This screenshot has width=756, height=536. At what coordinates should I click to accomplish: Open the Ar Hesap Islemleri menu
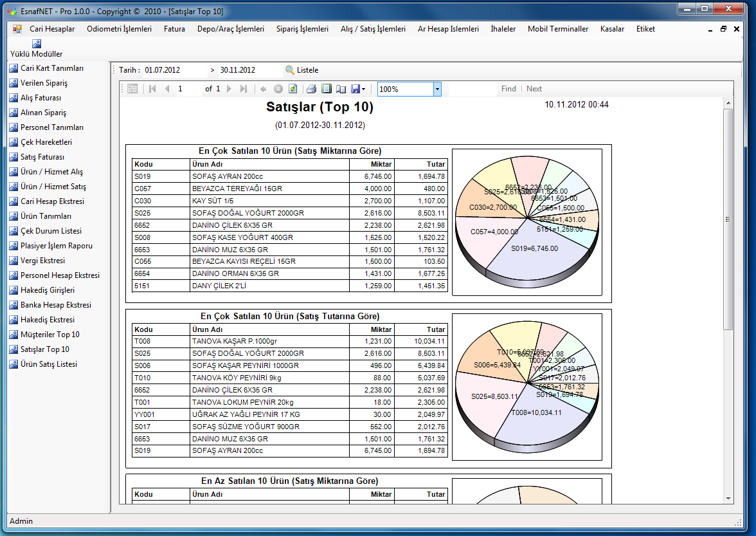click(449, 29)
